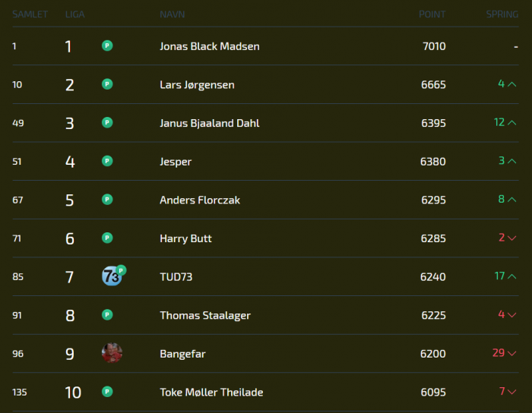This screenshot has height=413, width=532.
Task: Click the SAMLET column header
Action: [x=30, y=14]
